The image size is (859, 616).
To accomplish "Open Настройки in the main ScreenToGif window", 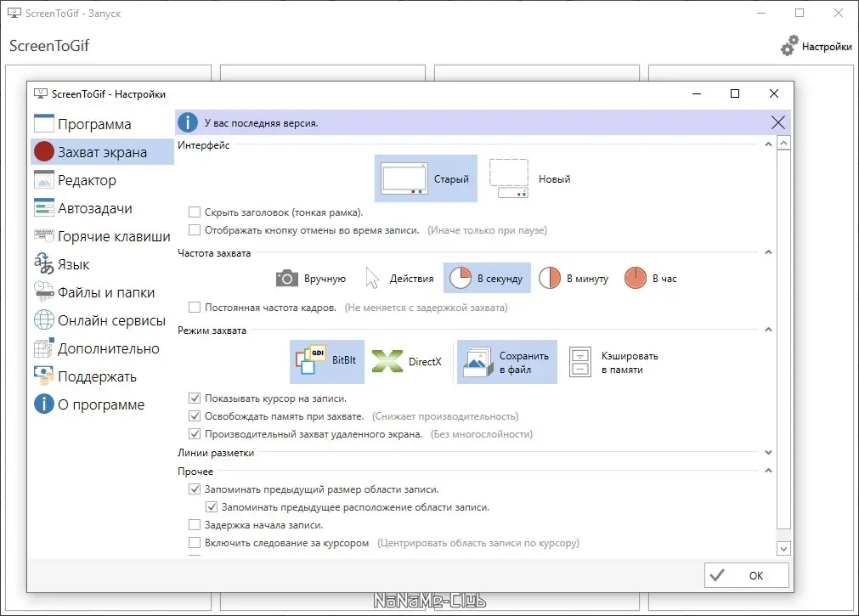I will point(816,46).
